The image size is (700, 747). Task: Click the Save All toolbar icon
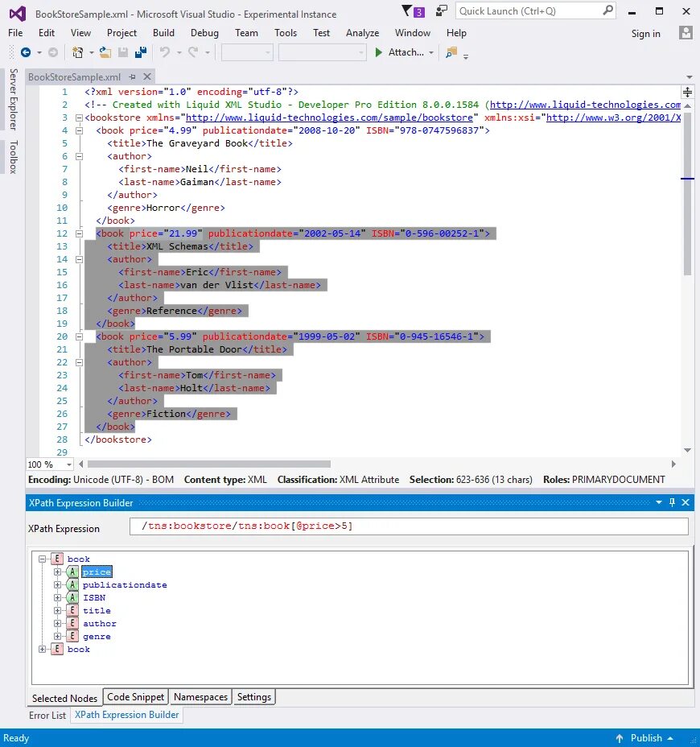pos(141,52)
